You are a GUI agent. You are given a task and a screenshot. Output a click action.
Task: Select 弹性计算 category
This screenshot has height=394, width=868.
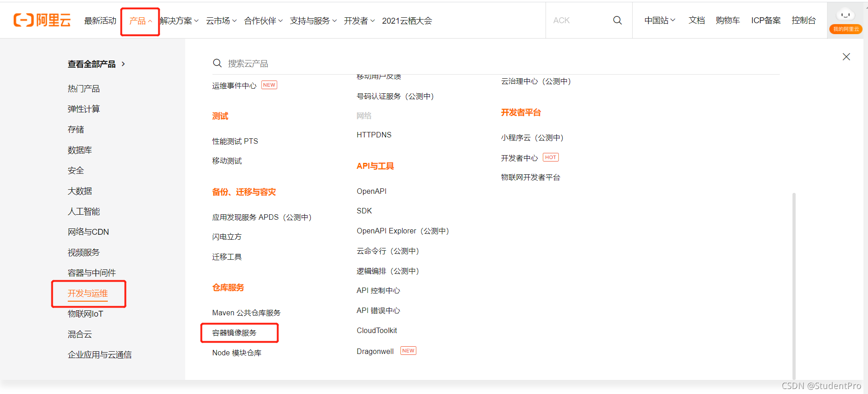(84, 109)
